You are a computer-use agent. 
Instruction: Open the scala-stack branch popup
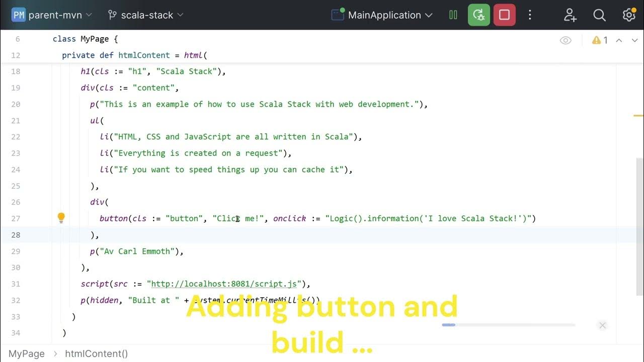coord(145,15)
